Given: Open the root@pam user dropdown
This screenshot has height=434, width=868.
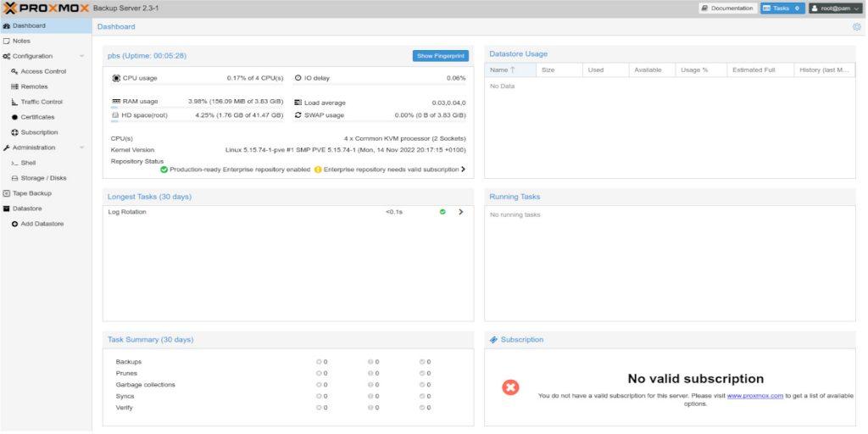Looking at the screenshot, I should pos(834,8).
